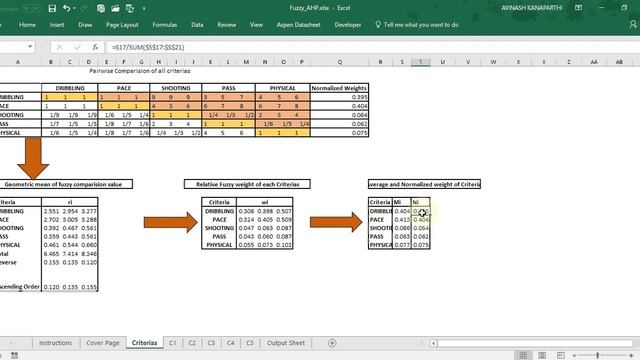640x360 pixels.
Task: Select the SHOOTING column header in pairwise table
Action: [176, 88]
